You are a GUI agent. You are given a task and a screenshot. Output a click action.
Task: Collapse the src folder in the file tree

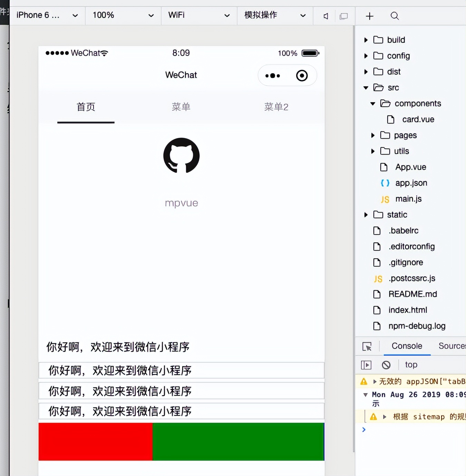coord(366,88)
